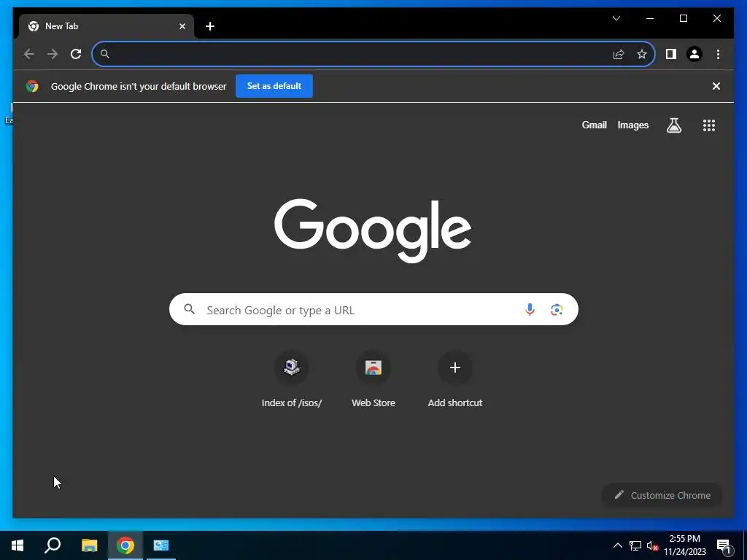The height and width of the screenshot is (560, 747).
Task: Click the share this page icon
Action: (619, 54)
